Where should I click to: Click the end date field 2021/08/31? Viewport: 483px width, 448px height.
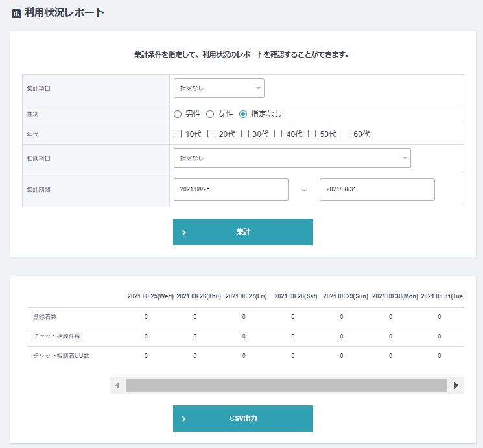377,190
